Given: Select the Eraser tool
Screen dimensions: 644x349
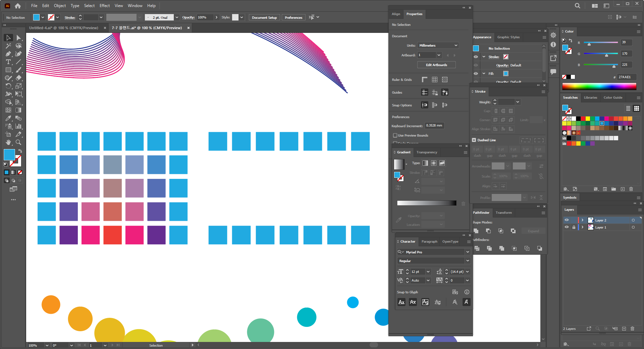Looking at the screenshot, I should click(19, 78).
